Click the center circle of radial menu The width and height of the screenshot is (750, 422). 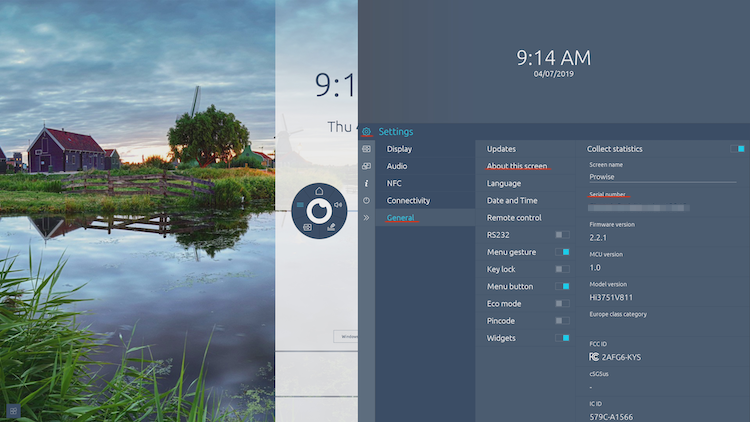pos(319,211)
